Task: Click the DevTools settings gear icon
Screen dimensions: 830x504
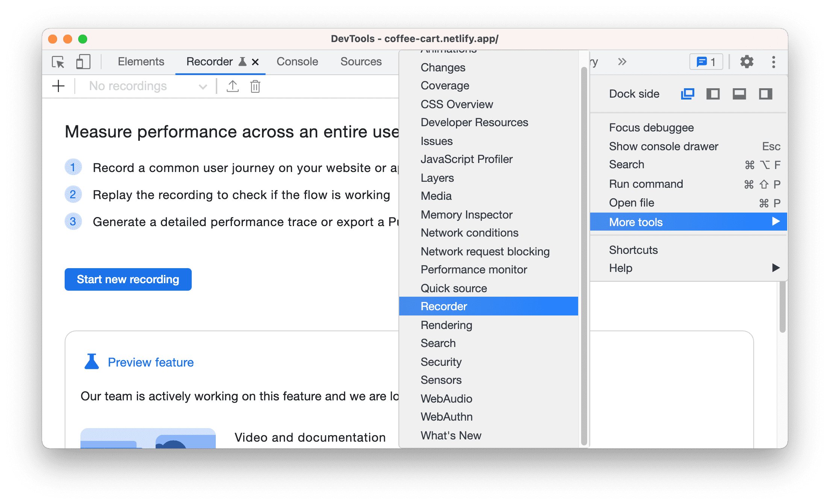Action: point(746,61)
